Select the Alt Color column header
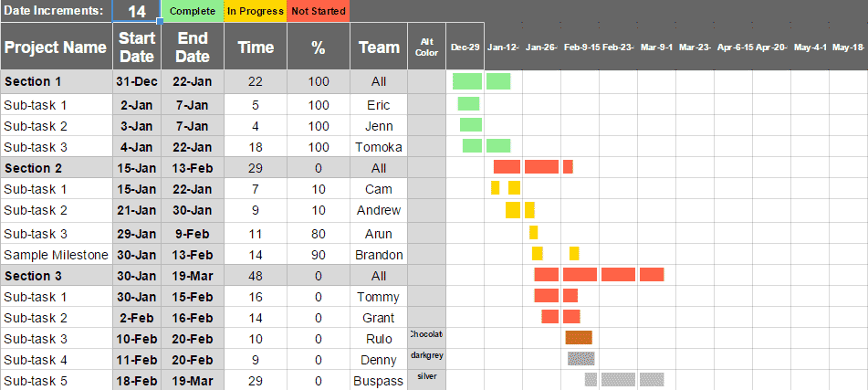The width and height of the screenshot is (868, 390). point(426,47)
